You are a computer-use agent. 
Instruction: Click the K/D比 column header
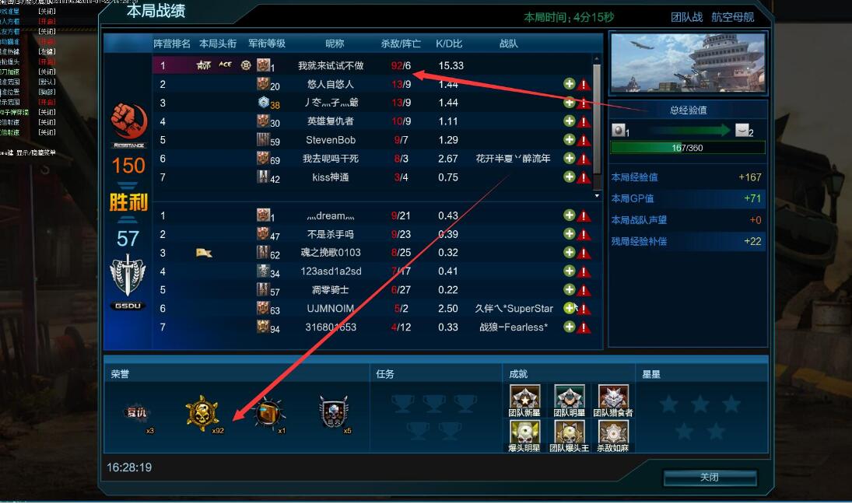[449, 44]
